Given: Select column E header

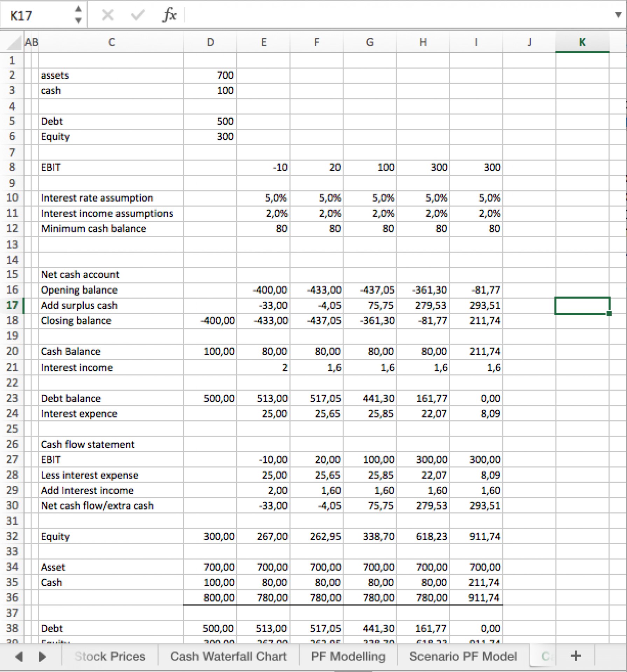Looking at the screenshot, I should (264, 42).
